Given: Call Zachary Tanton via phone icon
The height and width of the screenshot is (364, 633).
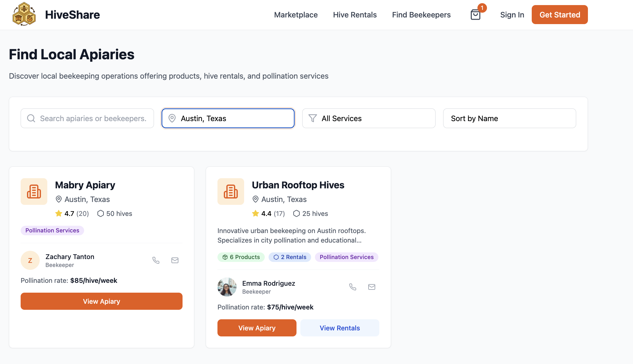Looking at the screenshot, I should (x=156, y=260).
